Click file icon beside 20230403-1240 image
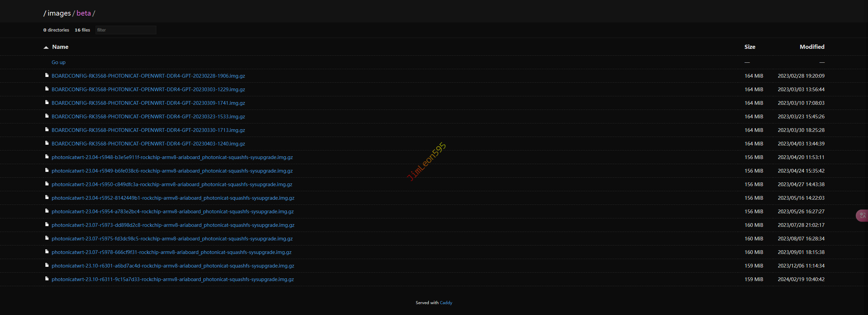868x315 pixels. 47,143
